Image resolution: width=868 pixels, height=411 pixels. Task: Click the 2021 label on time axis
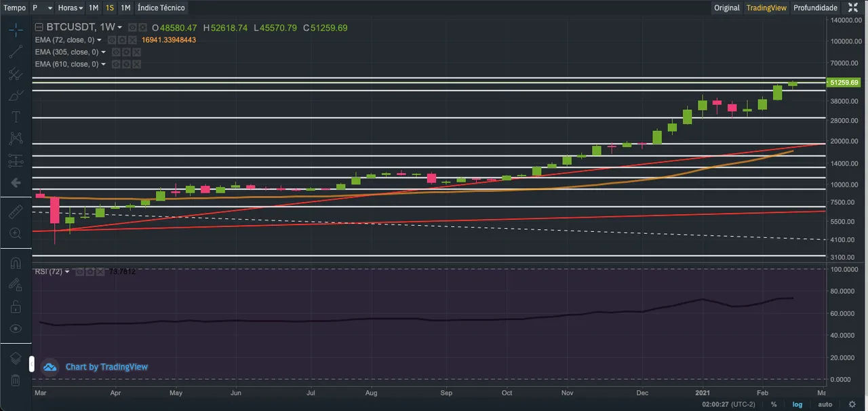pyautogui.click(x=702, y=393)
